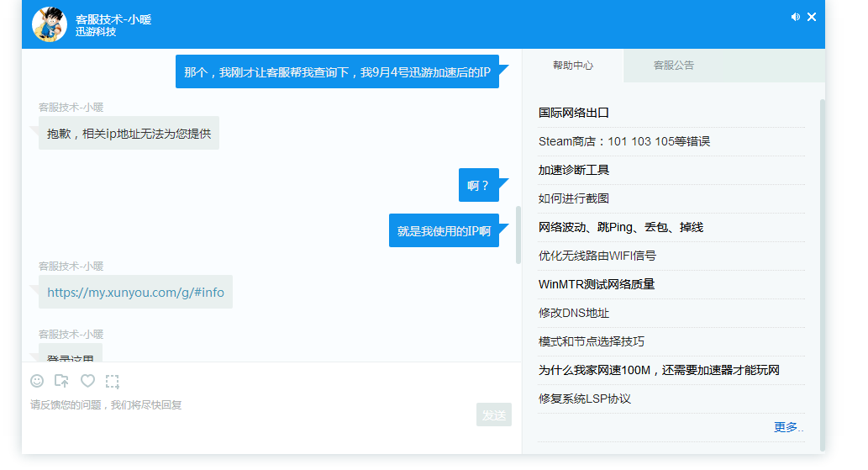Open WinMTR测试网络质量 article
This screenshot has width=868, height=470.
point(597,284)
